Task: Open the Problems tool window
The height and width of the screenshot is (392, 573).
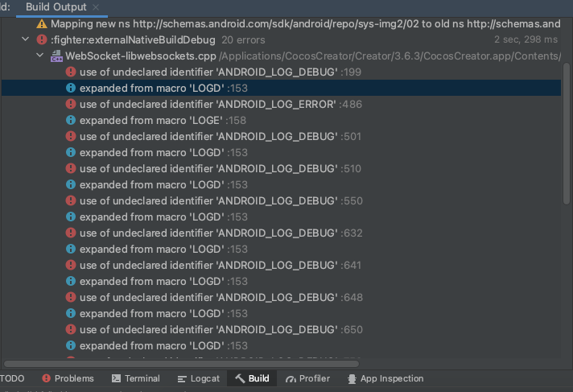Action: 68,378
